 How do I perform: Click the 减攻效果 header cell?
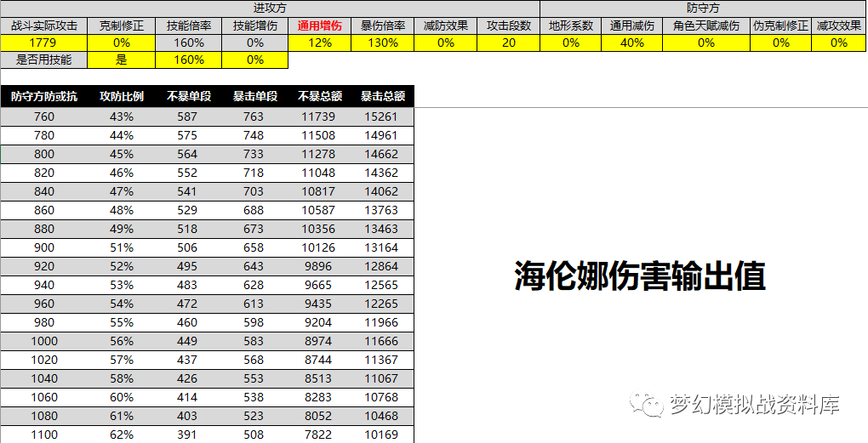point(839,26)
